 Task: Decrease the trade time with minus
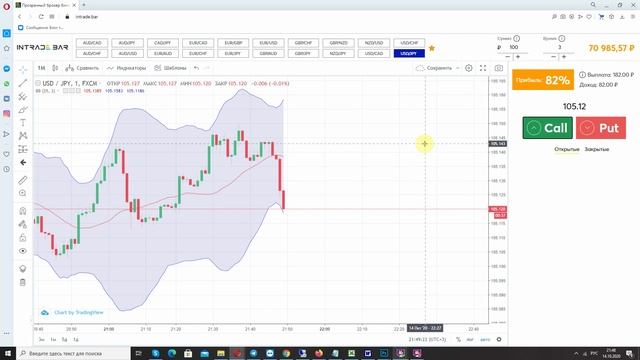(x=553, y=57)
